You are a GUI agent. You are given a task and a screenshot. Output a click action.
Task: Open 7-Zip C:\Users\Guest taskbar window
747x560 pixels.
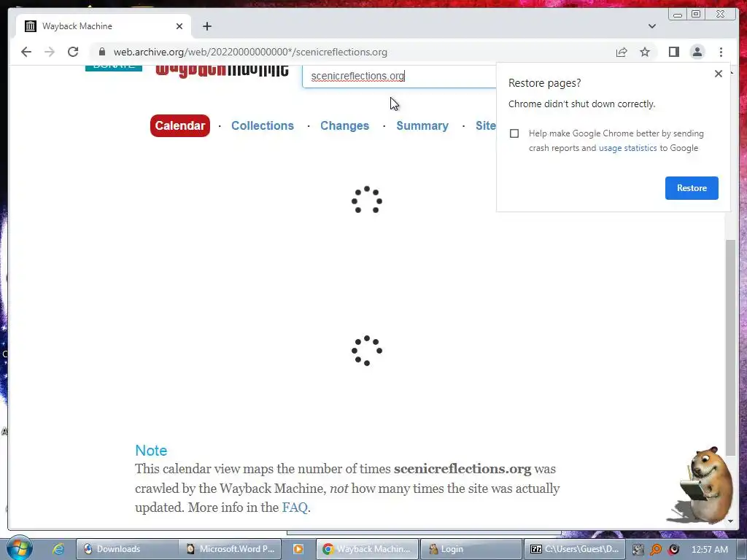click(x=575, y=549)
